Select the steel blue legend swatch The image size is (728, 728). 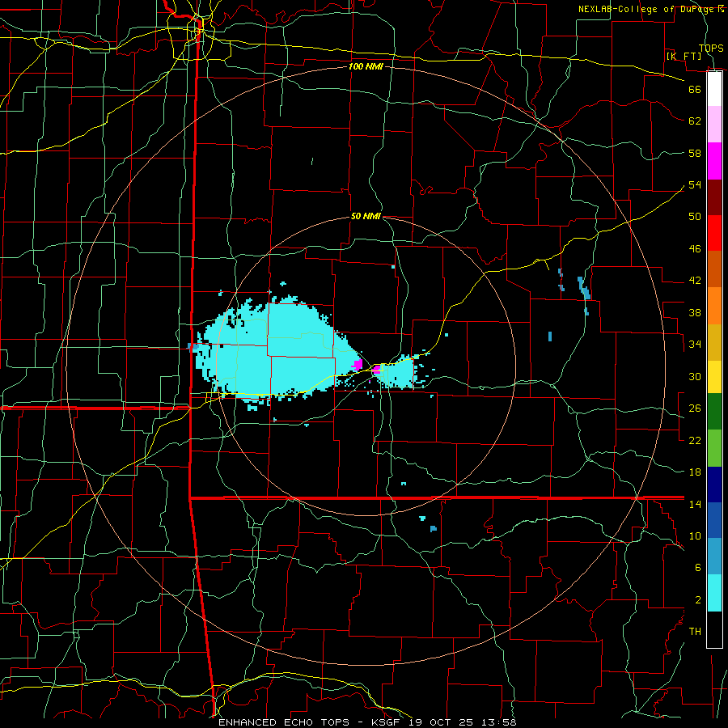pyautogui.click(x=714, y=557)
